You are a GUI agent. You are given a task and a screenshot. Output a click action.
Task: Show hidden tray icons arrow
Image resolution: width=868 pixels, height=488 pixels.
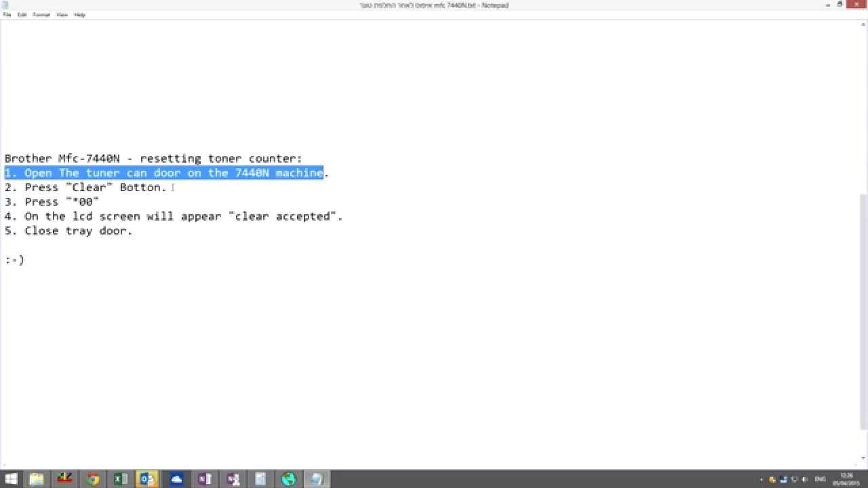pyautogui.click(x=761, y=480)
